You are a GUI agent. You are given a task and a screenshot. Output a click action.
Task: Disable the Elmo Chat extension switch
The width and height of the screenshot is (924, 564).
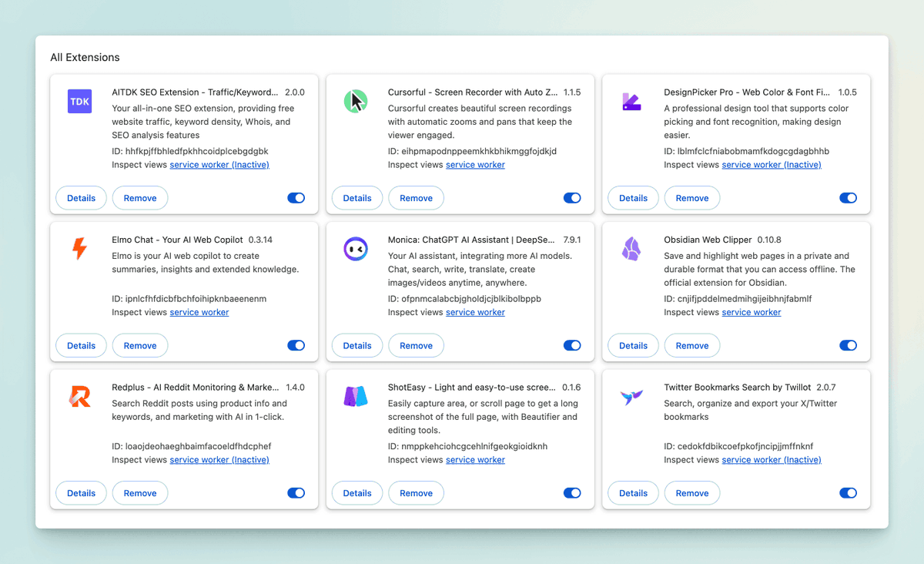click(x=296, y=345)
